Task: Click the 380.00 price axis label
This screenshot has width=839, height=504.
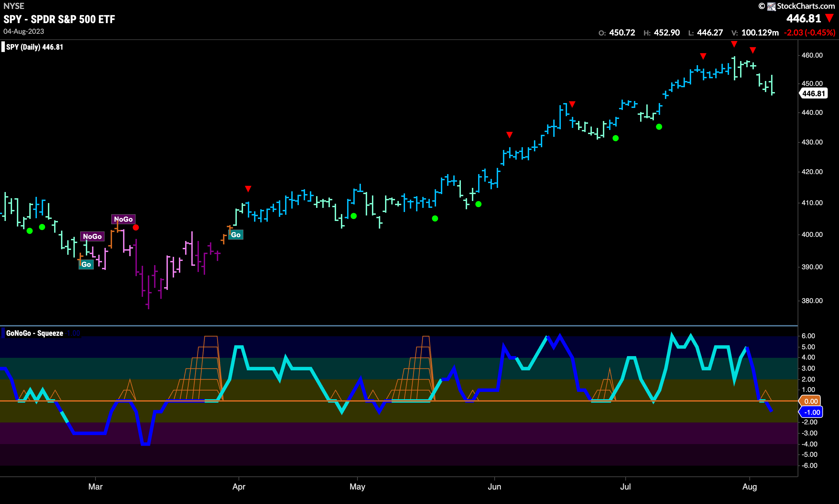Action: point(812,301)
